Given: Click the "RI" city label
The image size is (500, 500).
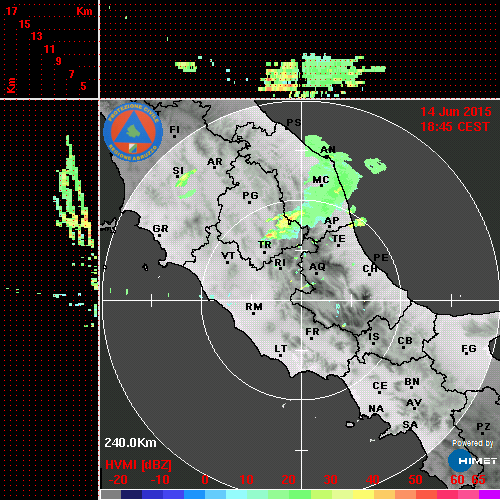Looking at the screenshot, I should [280, 263].
